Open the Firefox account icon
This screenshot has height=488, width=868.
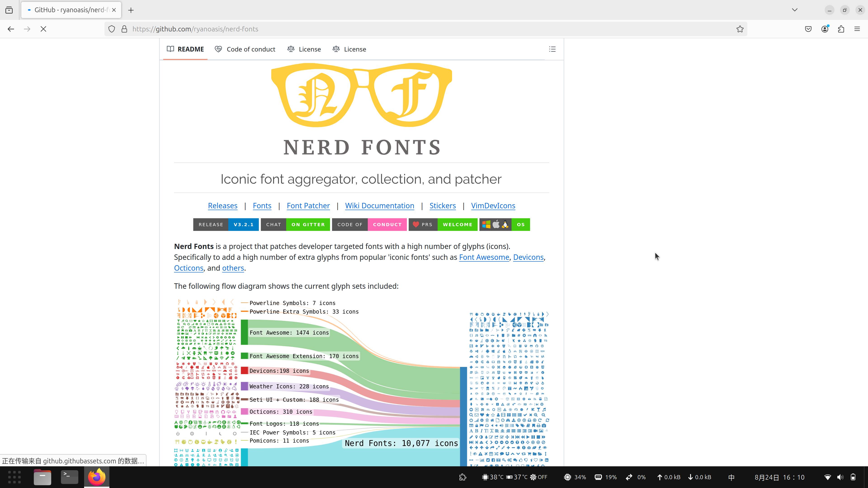[x=825, y=29]
